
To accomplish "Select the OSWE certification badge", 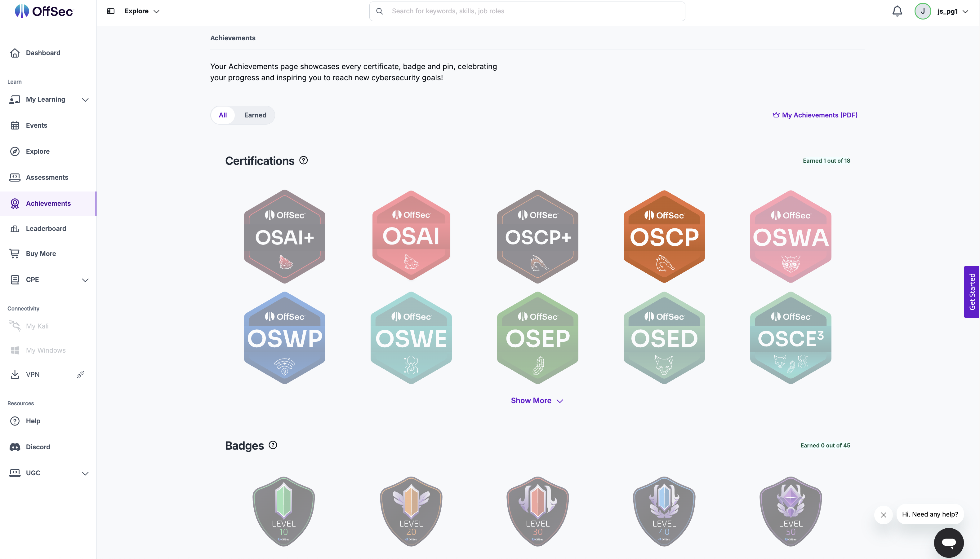I will point(411,338).
